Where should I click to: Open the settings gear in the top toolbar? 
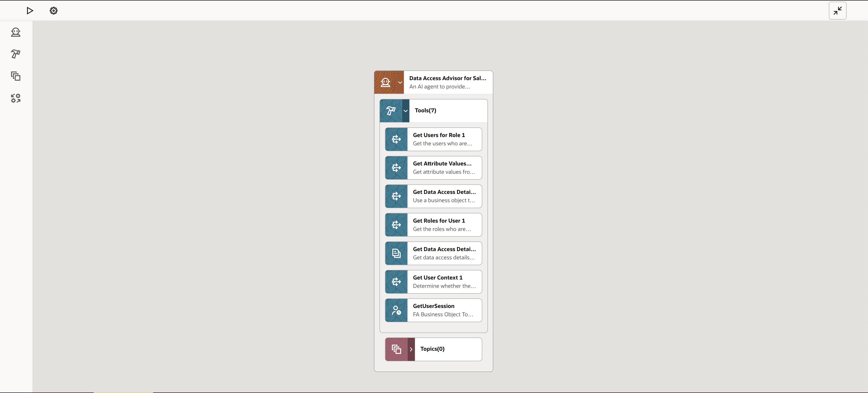pyautogui.click(x=53, y=10)
